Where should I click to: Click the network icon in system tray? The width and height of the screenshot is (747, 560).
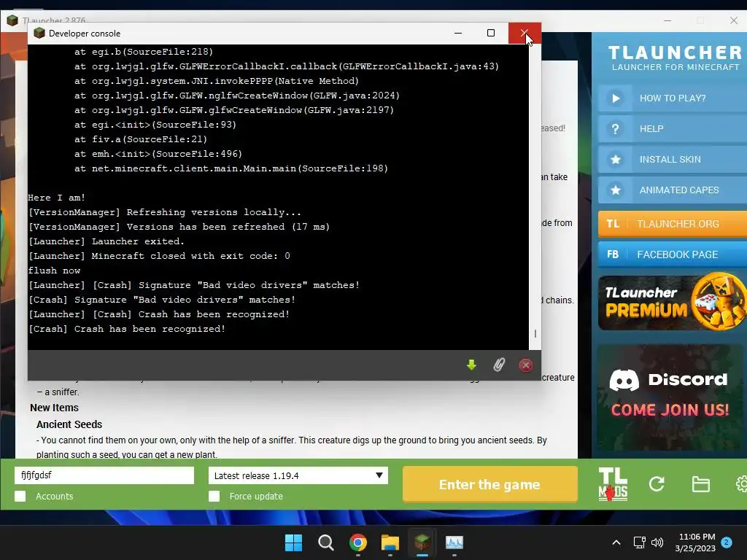point(639,542)
